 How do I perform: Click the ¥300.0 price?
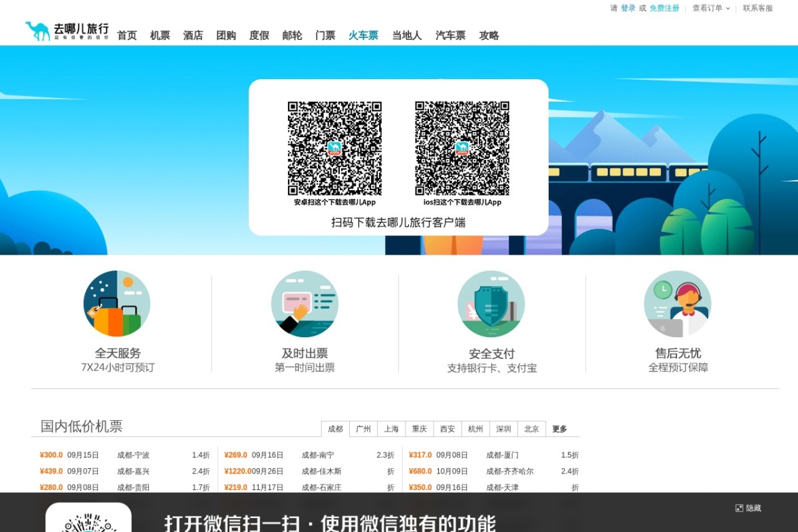pyautogui.click(x=51, y=455)
